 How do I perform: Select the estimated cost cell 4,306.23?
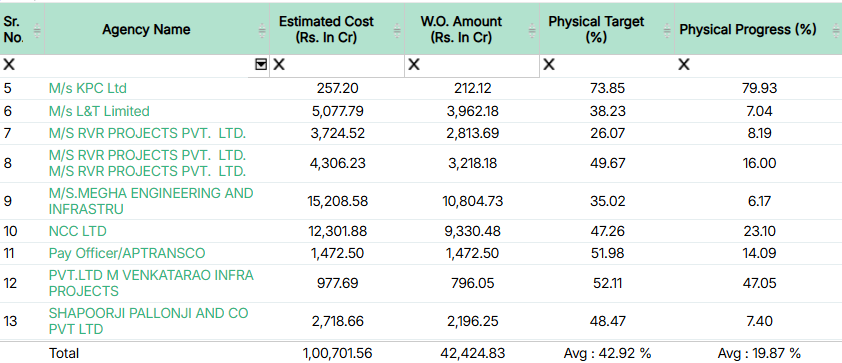tap(337, 163)
